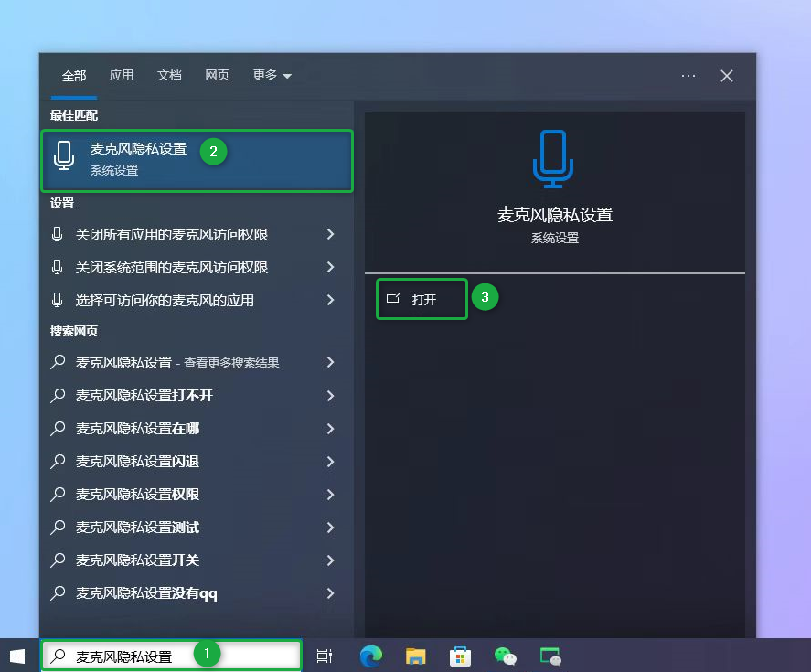Click the open-window icon beside 打开

tap(393, 298)
